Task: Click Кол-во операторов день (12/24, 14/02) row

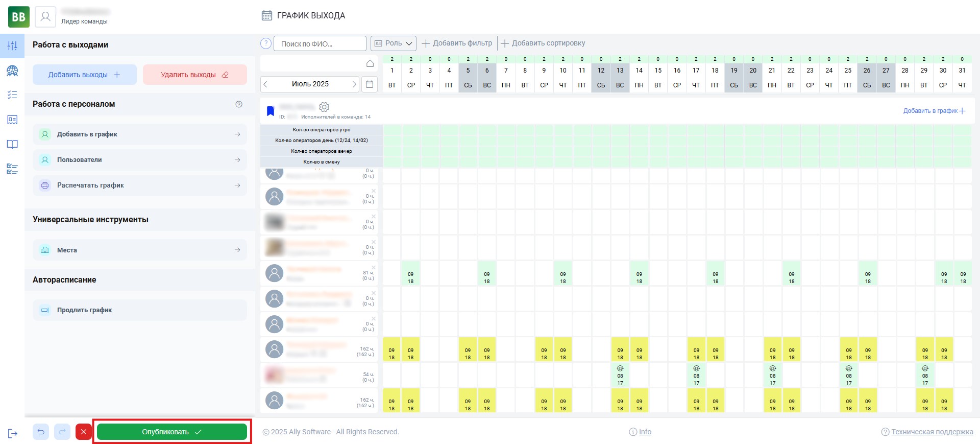Action: click(x=322, y=141)
